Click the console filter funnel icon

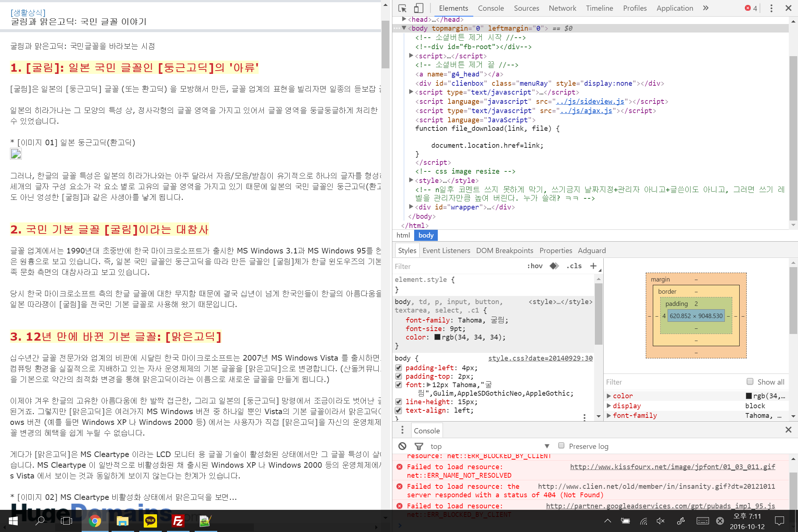419,446
